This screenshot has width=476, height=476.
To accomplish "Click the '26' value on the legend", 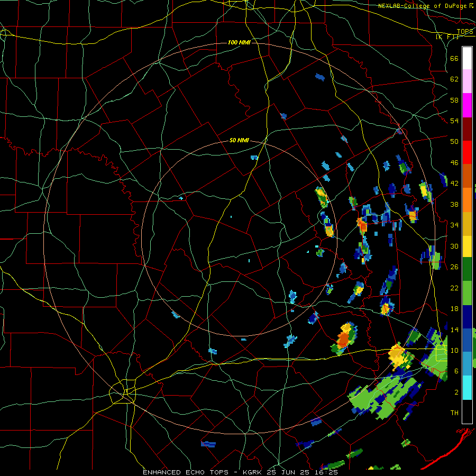I will point(454,267).
